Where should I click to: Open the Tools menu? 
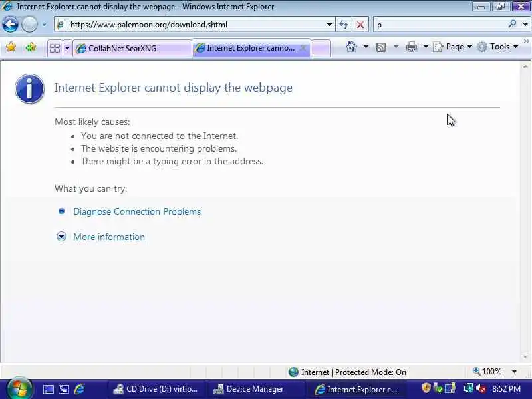[497, 47]
